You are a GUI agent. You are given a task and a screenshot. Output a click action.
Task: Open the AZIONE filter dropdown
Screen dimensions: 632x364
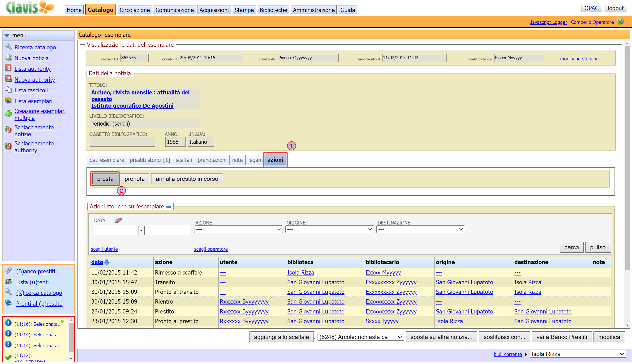tap(238, 229)
